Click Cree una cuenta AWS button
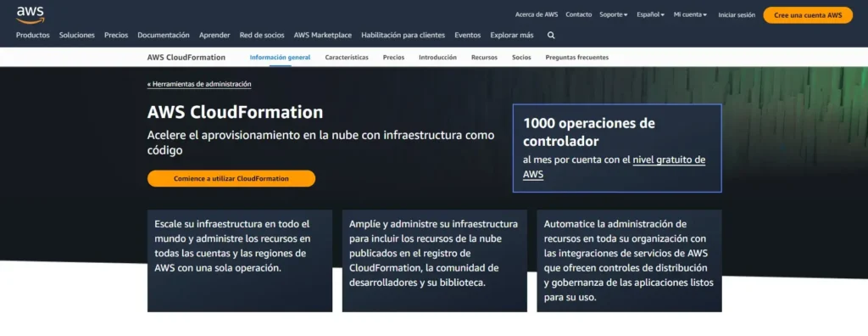This screenshot has height=336, width=868. (x=808, y=15)
